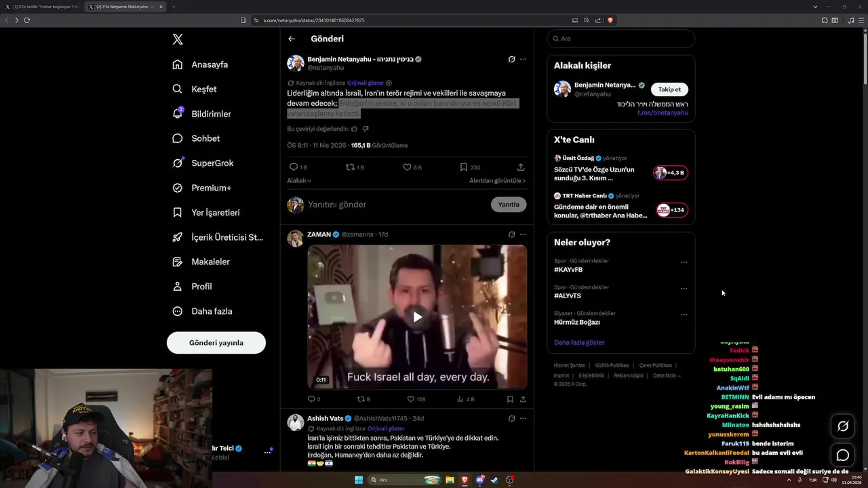Open t.me/bnetanyahu link
The width and height of the screenshot is (868, 488).
[x=663, y=113]
